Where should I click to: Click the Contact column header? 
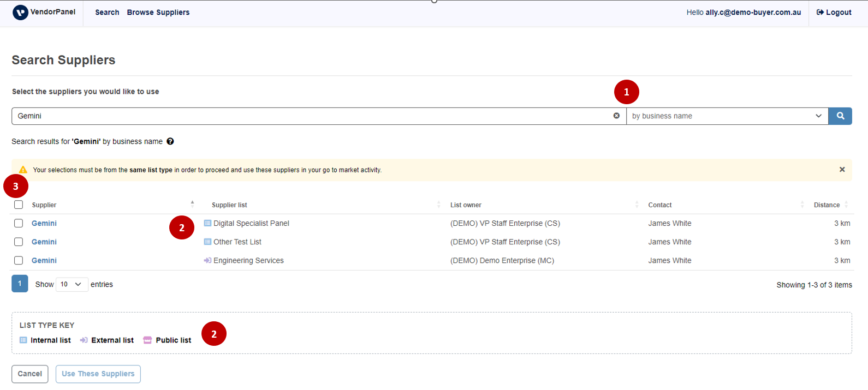660,205
